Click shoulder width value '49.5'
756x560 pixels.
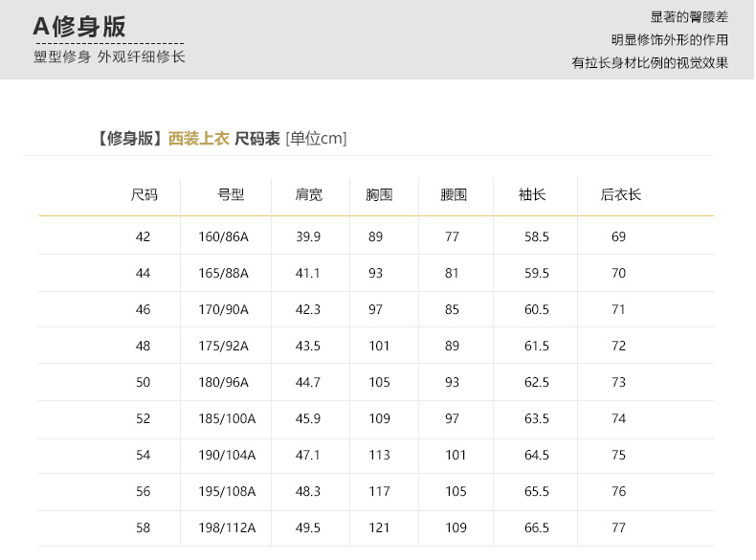[x=308, y=527]
